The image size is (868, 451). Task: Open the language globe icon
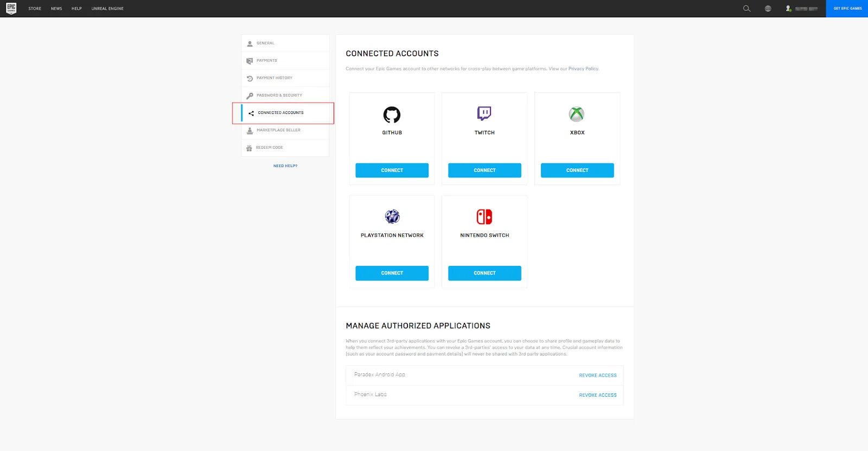pos(768,9)
